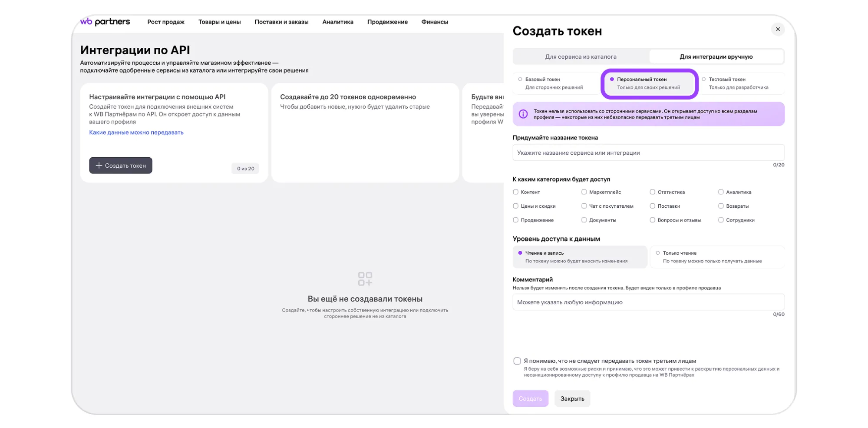Accept the third-party token risk checkbox
The height and width of the screenshot is (428, 868).
point(517,361)
